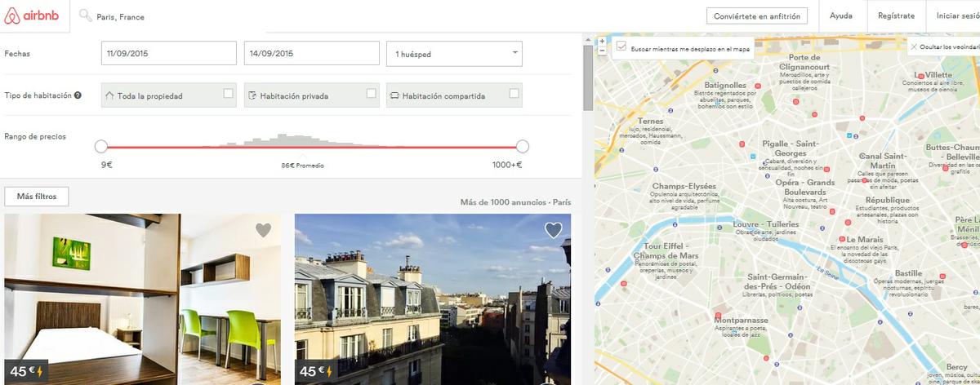Click the door icon for Habitación privada
This screenshot has height=385, width=980.
point(252,95)
